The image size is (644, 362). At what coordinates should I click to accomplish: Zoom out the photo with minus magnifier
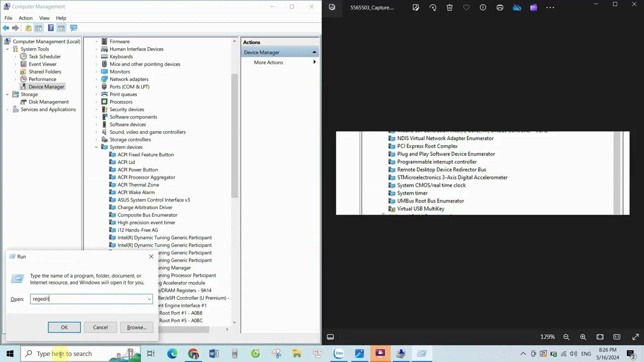(x=566, y=337)
